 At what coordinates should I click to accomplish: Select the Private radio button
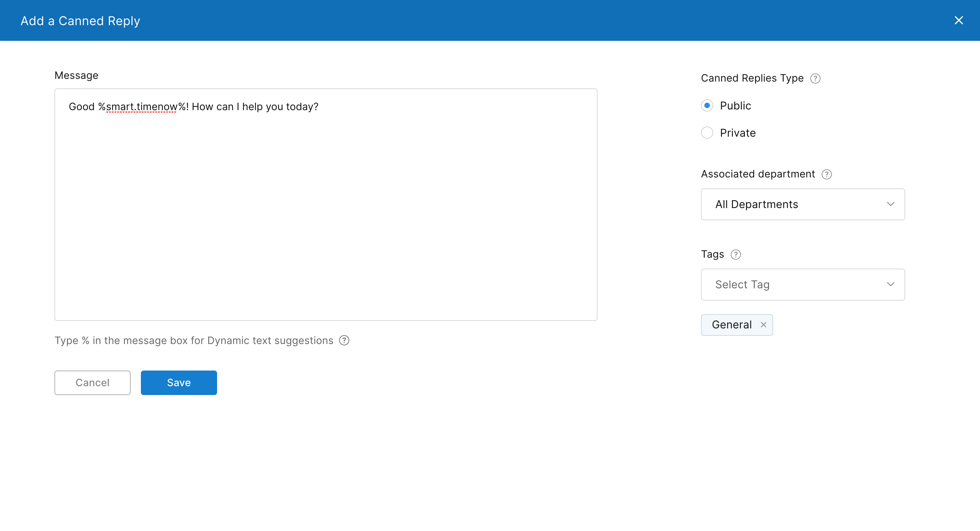[707, 133]
